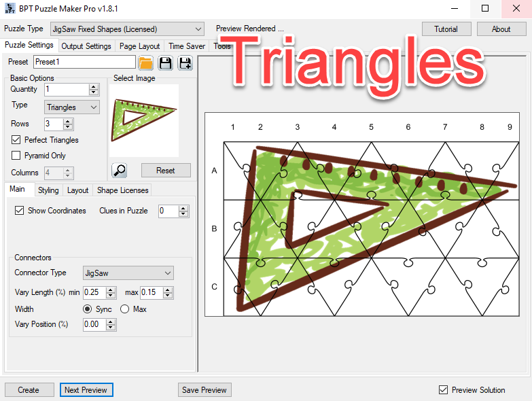
Task: Enable the Pyramid Only checkbox
Action: pyautogui.click(x=17, y=156)
